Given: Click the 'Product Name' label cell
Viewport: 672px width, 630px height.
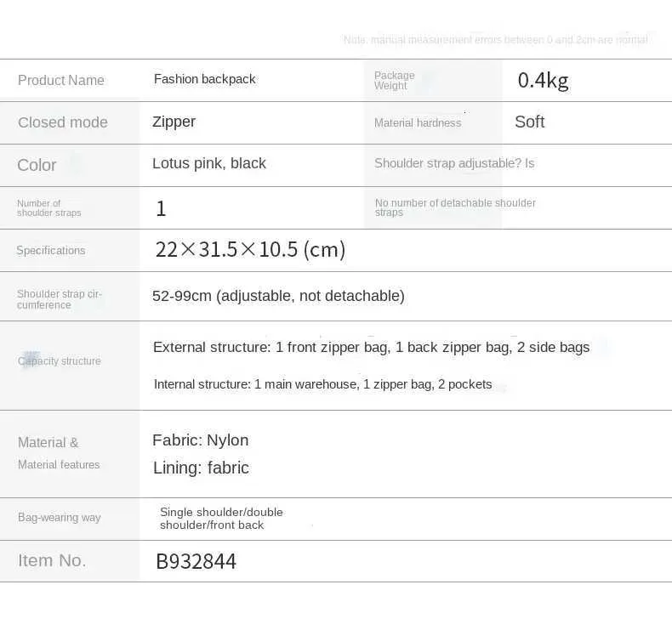Looking at the screenshot, I should coord(61,81).
